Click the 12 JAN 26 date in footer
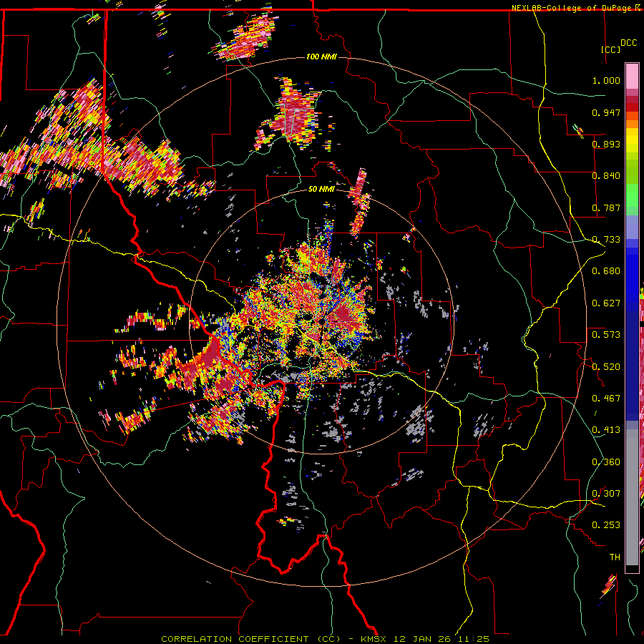This screenshot has width=644, height=644. (421, 639)
